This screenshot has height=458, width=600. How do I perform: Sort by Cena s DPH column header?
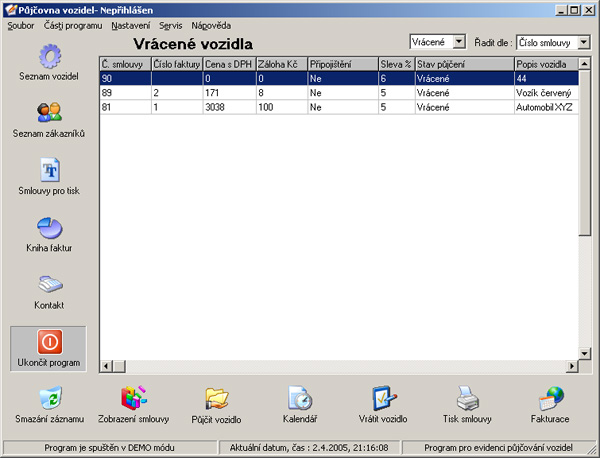[228, 64]
